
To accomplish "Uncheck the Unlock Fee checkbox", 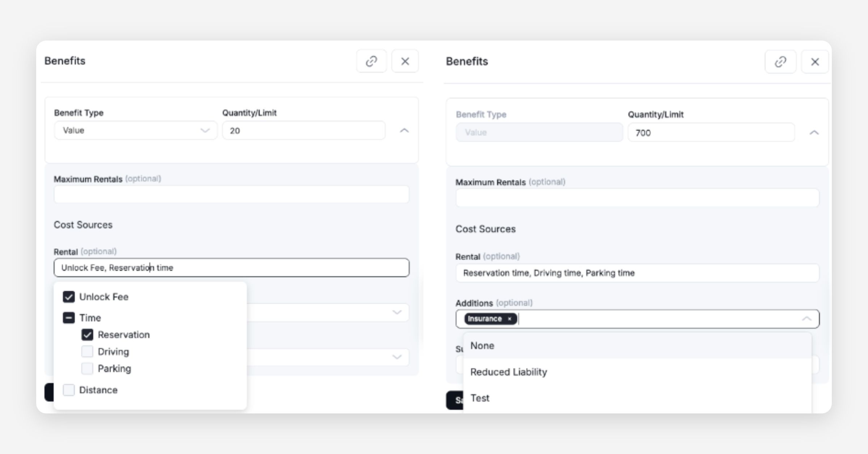I will (69, 297).
